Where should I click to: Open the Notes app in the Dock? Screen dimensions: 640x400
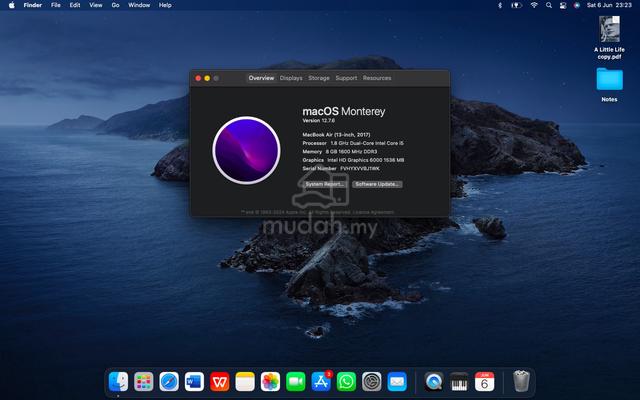point(245,382)
